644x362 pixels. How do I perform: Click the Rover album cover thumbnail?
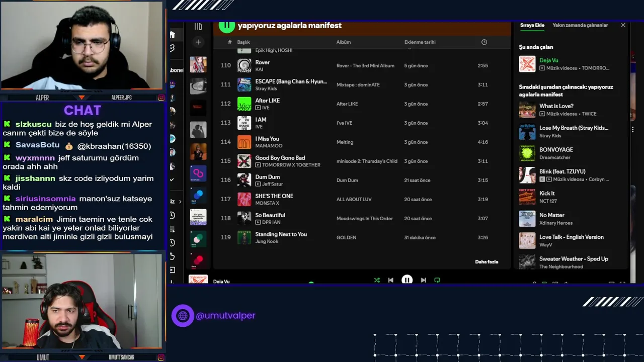[x=244, y=66]
